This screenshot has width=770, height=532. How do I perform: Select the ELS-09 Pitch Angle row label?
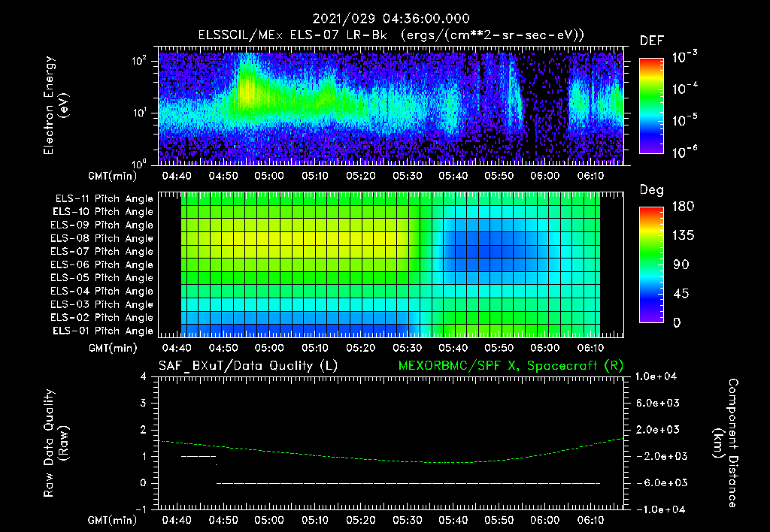(102, 225)
